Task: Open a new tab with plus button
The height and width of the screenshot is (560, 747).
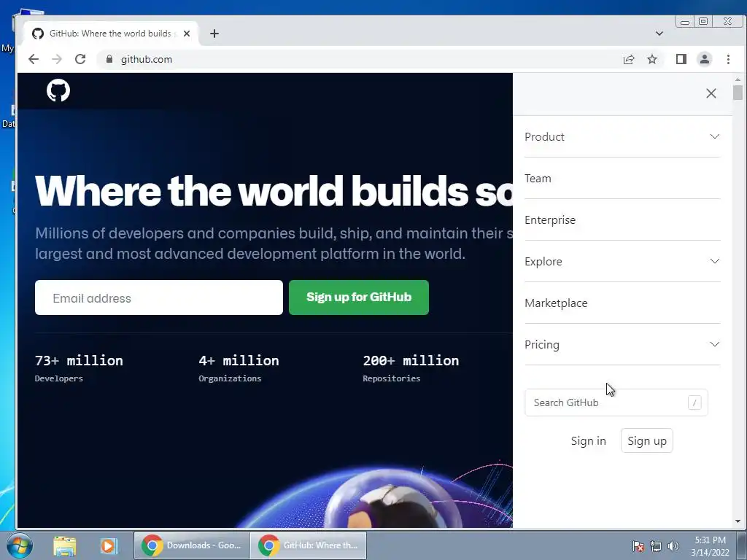Action: (x=214, y=34)
